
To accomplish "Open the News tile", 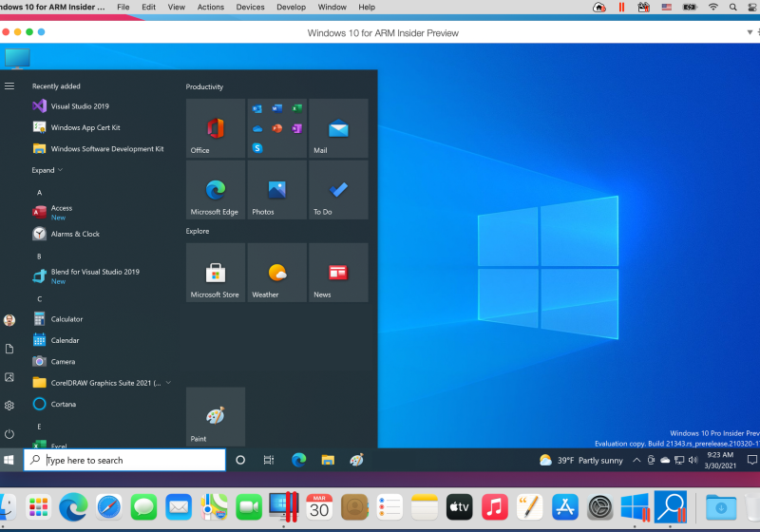I will [x=338, y=273].
